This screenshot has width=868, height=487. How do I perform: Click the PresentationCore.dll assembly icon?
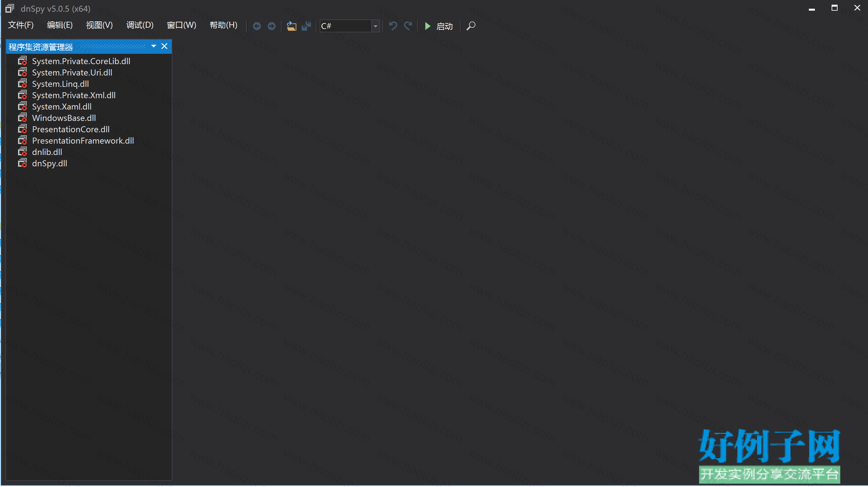[x=23, y=129]
